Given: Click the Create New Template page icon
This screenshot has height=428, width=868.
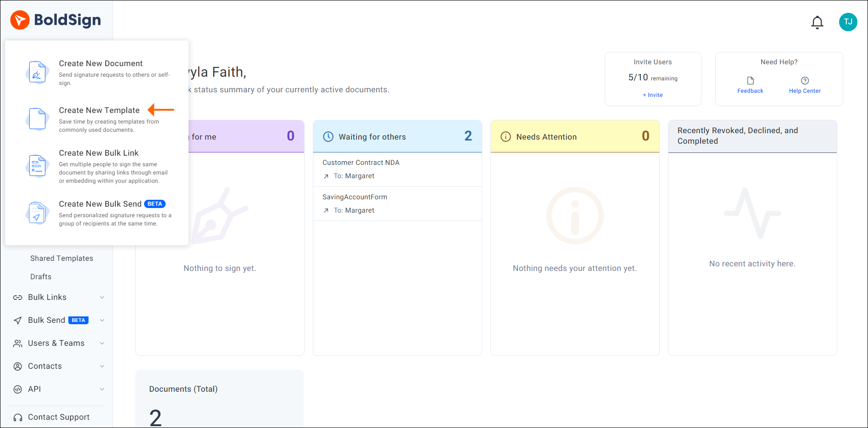Looking at the screenshot, I should (x=37, y=119).
